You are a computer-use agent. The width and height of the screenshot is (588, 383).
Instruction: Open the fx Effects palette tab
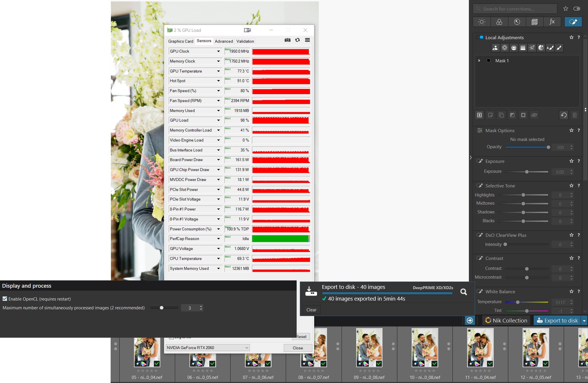click(x=552, y=22)
